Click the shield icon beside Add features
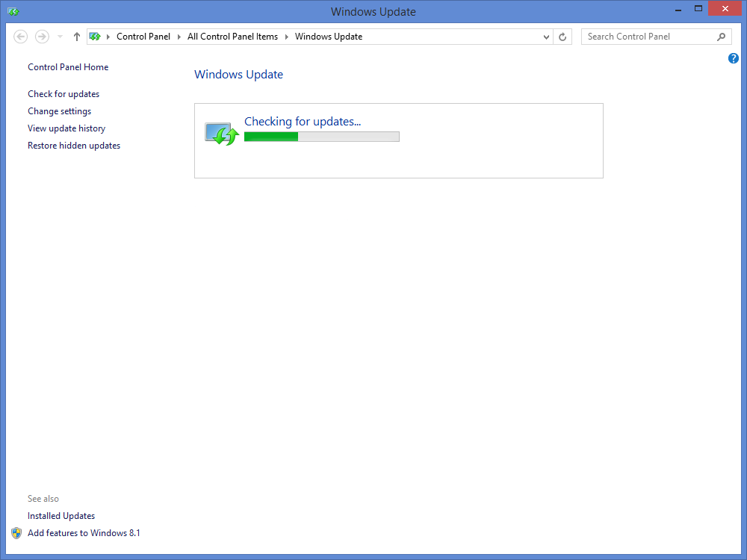The image size is (747, 560). point(16,533)
